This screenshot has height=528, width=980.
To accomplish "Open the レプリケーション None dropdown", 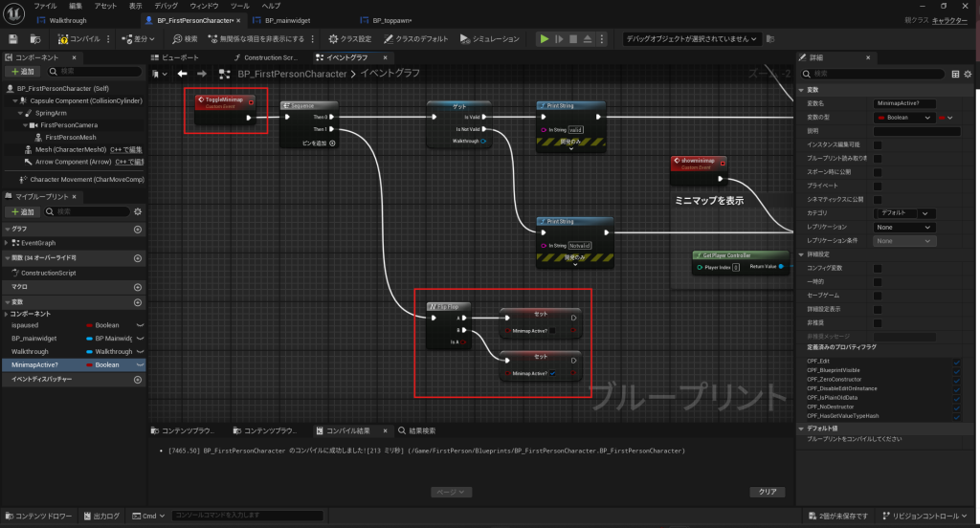I will click(x=904, y=227).
